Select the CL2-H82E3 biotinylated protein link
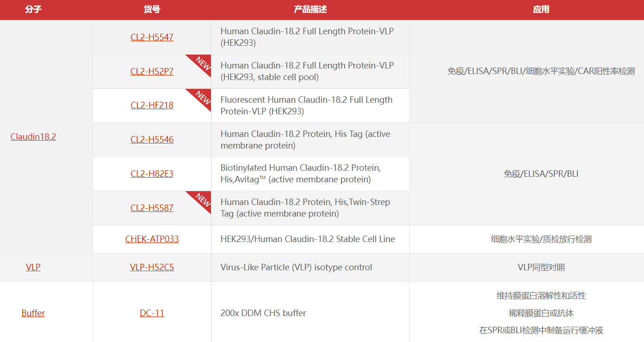The height and width of the screenshot is (342, 644). 152,174
